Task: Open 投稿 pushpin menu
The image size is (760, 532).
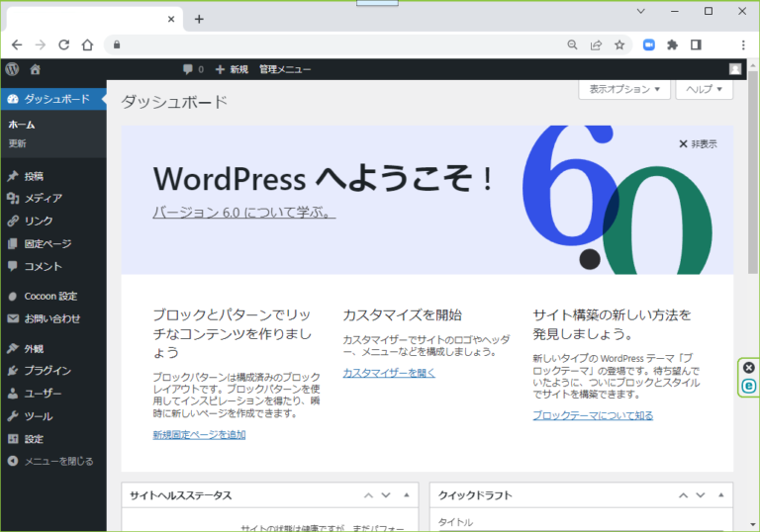Action: [13, 176]
